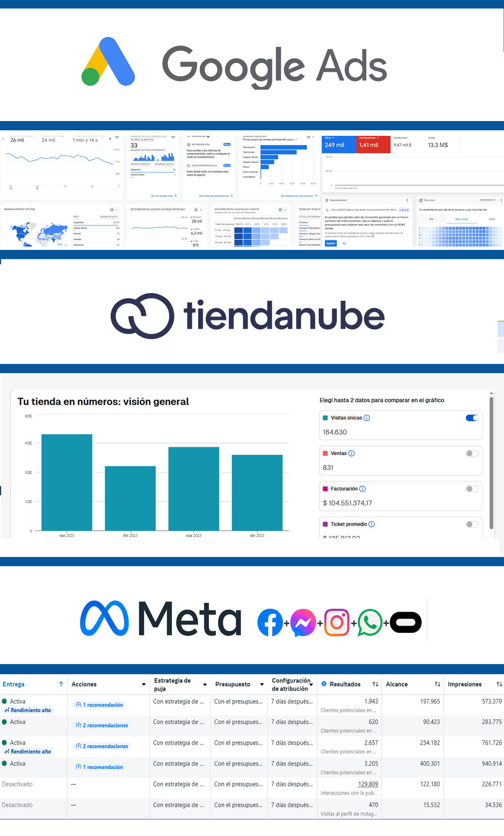Open Ver en tiempo real link
The image size is (504, 836).
tap(164, 196)
